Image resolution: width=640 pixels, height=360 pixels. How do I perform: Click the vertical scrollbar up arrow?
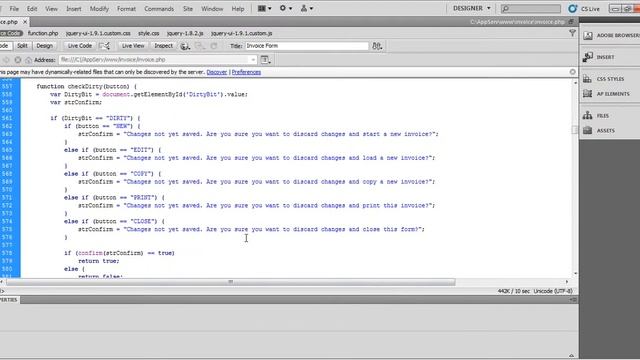click(x=576, y=83)
